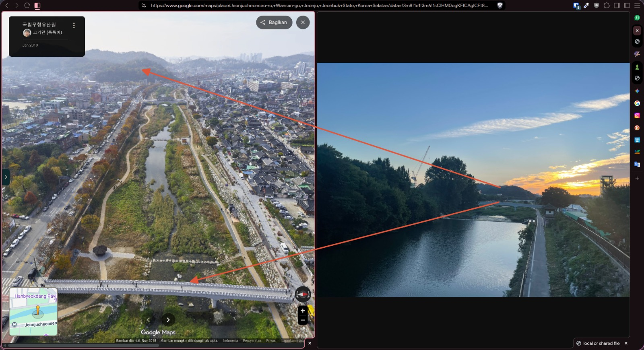Activate the eyedropper color picker extension

586,6
